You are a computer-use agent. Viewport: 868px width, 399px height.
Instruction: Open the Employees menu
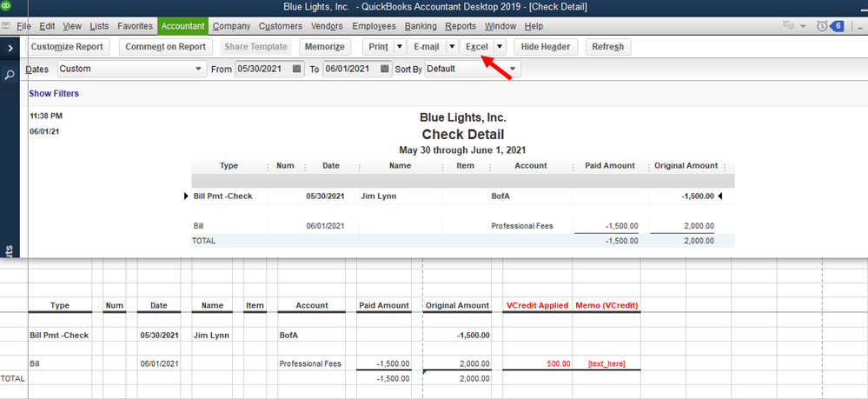[x=374, y=26]
